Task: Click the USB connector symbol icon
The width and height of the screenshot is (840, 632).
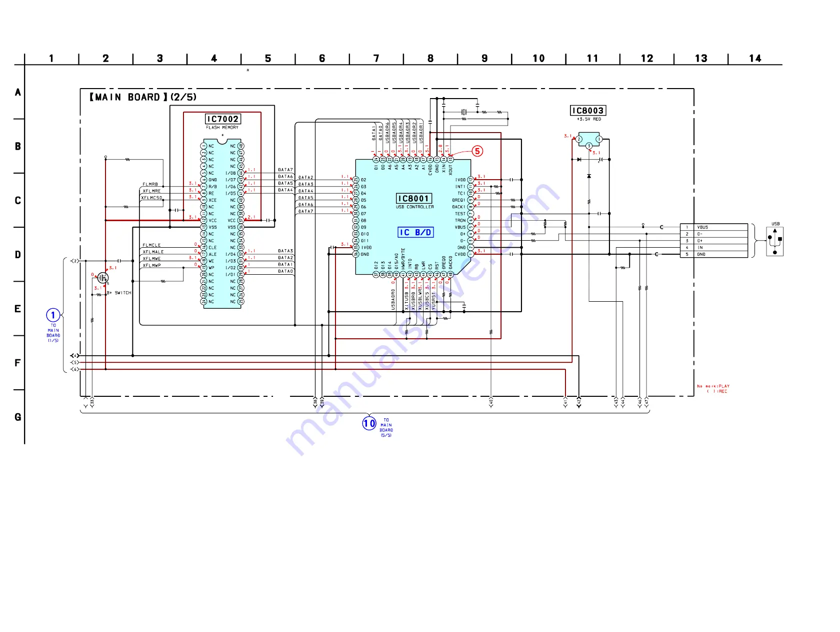Action: tap(775, 241)
